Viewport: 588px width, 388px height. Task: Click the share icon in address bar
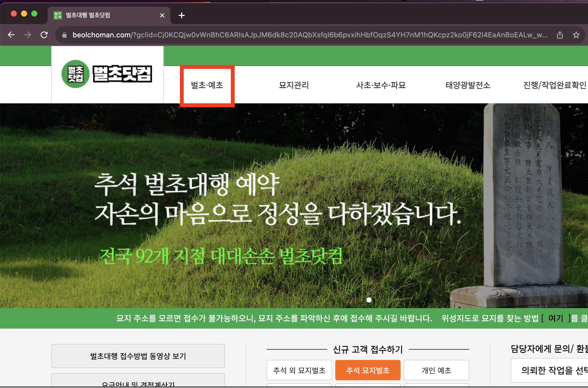point(560,35)
